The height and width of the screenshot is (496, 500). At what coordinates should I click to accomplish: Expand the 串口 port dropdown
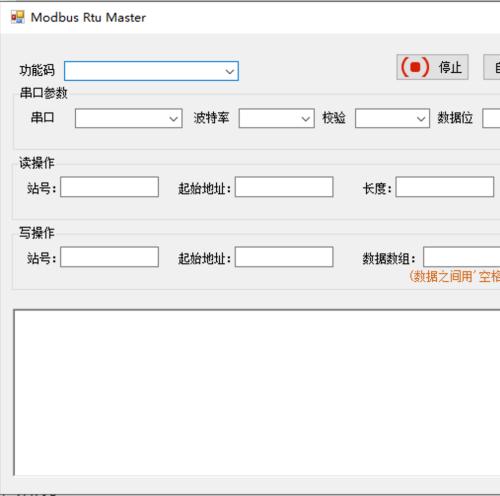(129, 118)
